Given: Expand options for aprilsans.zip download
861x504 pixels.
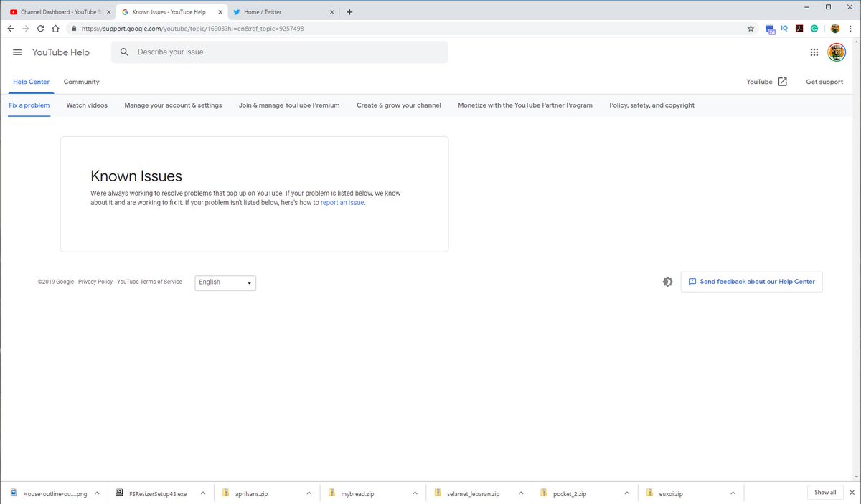Looking at the screenshot, I should pyautogui.click(x=309, y=493).
